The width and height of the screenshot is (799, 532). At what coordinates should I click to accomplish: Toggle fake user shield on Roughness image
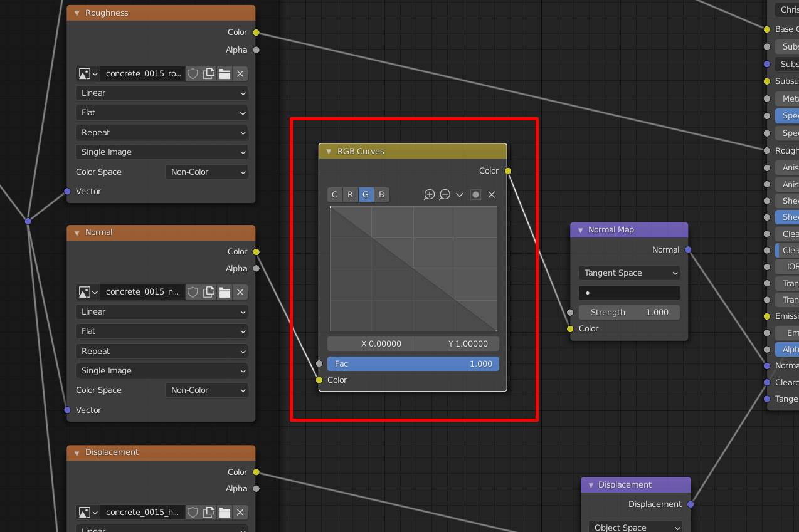point(193,74)
